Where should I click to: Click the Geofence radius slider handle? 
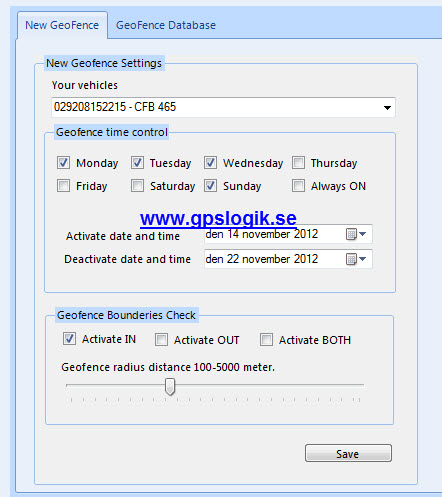(x=170, y=387)
